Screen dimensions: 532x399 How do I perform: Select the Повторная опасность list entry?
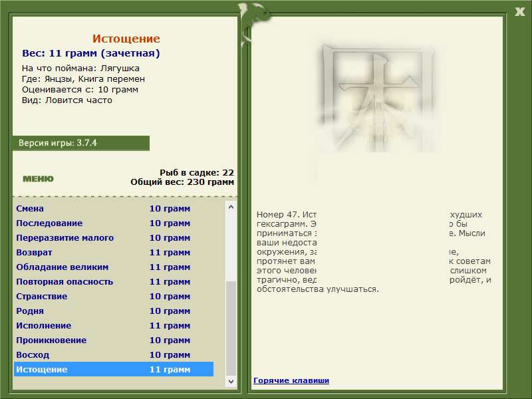pos(114,281)
